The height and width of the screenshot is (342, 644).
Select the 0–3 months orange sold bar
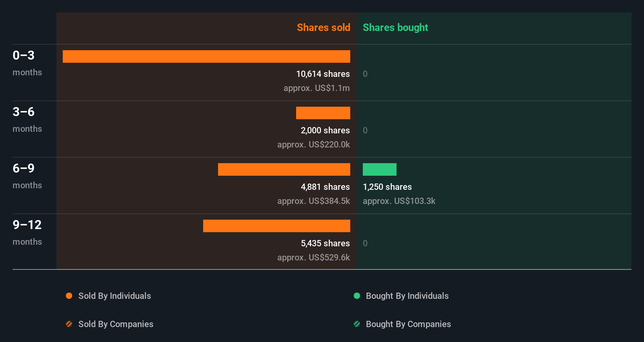coord(206,56)
